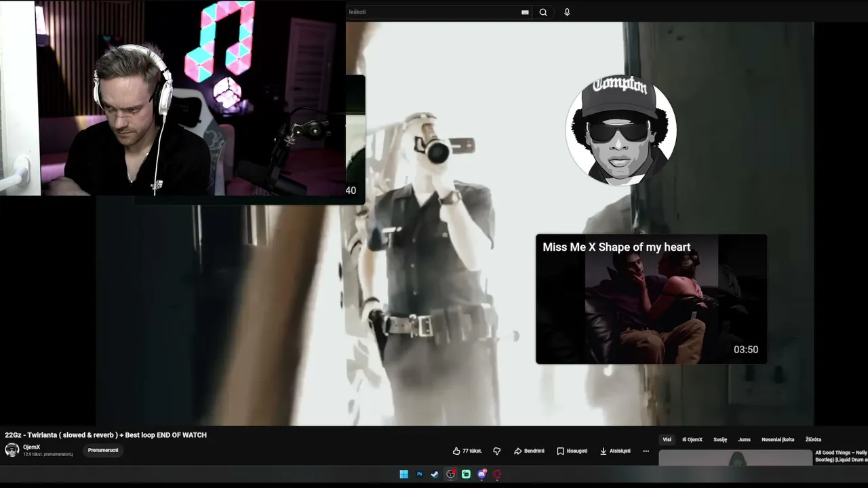This screenshot has width=868, height=488.
Task: Click the YouTube search magnifier icon
Action: coord(543,12)
